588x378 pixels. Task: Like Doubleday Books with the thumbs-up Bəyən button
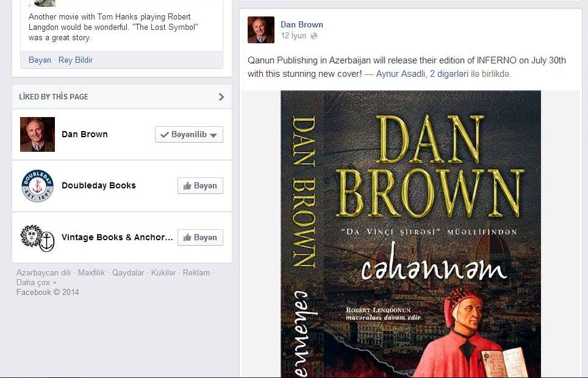point(200,185)
